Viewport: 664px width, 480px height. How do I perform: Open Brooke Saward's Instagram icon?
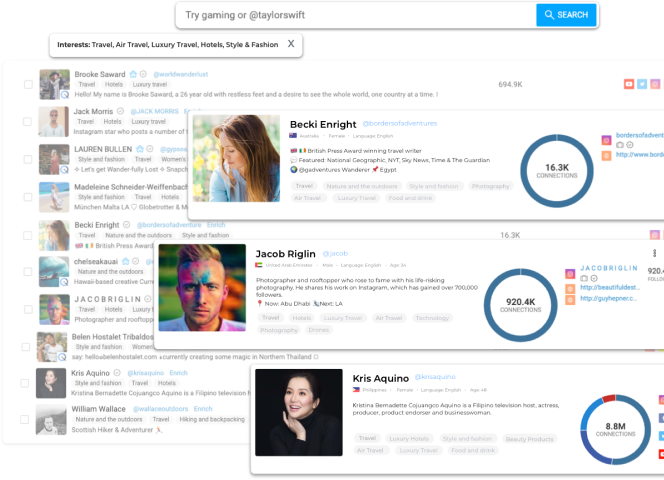[x=655, y=84]
